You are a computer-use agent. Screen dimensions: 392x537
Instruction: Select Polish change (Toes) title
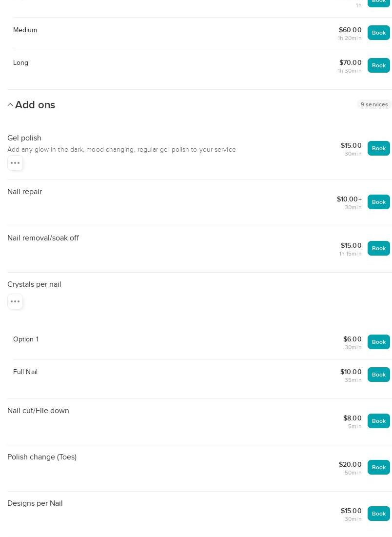(42, 457)
